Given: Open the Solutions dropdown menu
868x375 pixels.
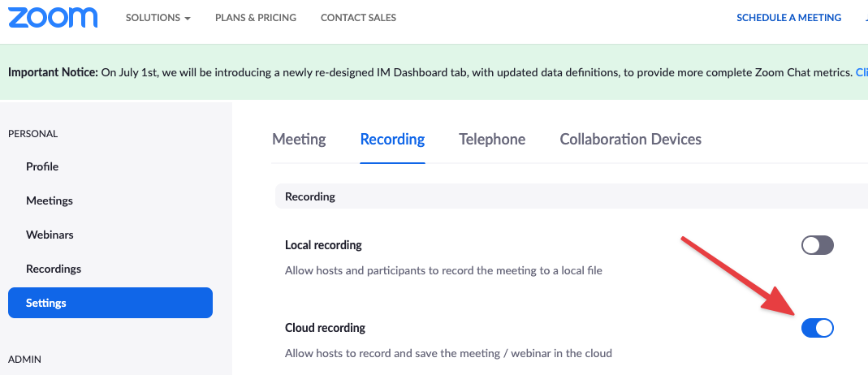Looking at the screenshot, I should click(158, 18).
